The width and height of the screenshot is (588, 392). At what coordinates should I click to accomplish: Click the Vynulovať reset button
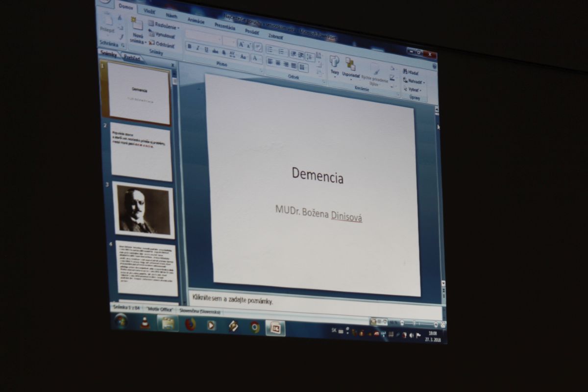point(162,35)
